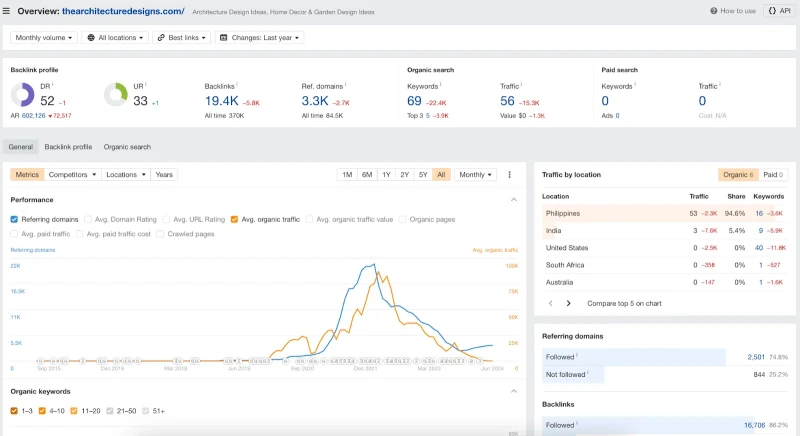Screen dimensions: 800x436
Task: Set chart range to 1Y
Action: pyautogui.click(x=386, y=174)
